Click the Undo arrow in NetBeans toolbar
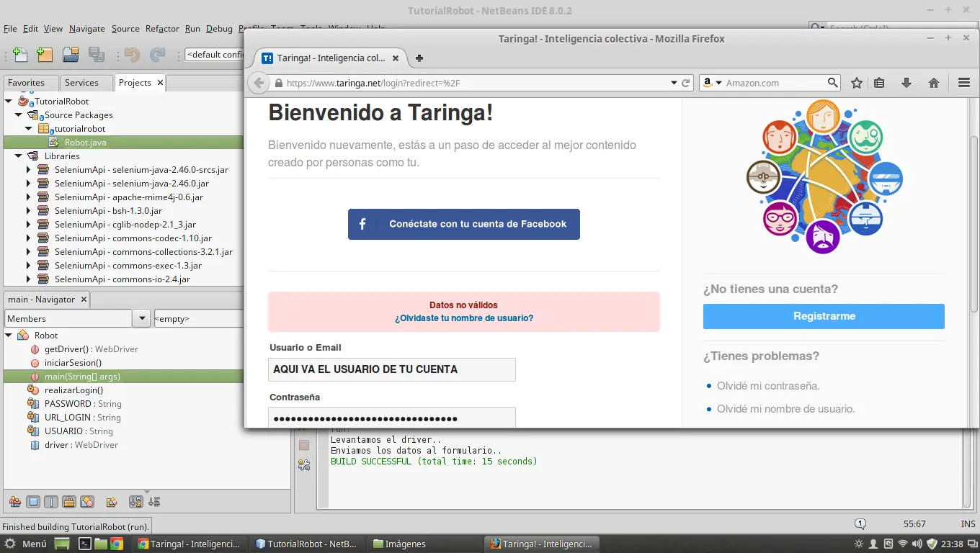Screen dimensions: 980x553 pyautogui.click(x=132, y=55)
